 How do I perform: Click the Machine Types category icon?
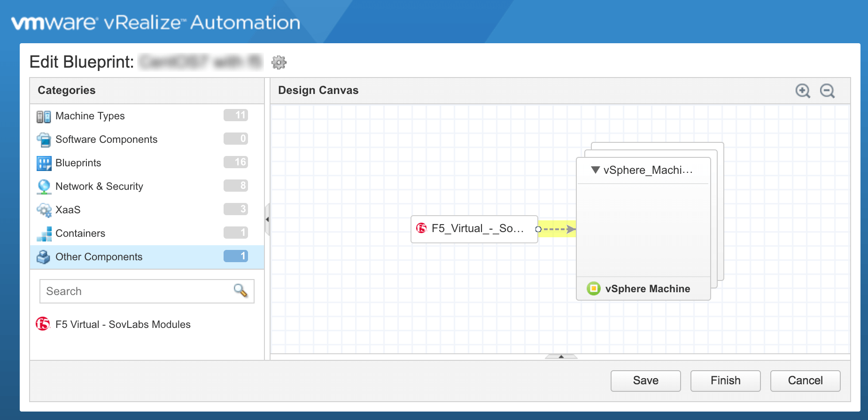tap(44, 117)
